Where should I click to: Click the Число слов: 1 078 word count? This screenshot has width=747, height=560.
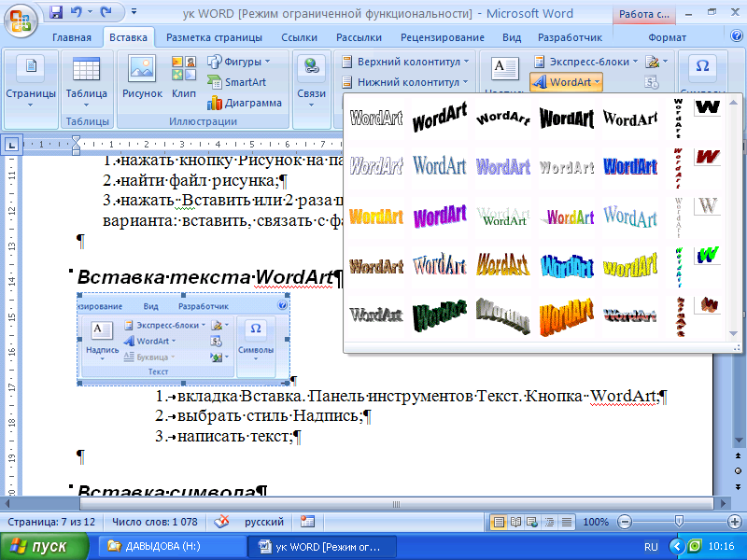click(x=155, y=522)
